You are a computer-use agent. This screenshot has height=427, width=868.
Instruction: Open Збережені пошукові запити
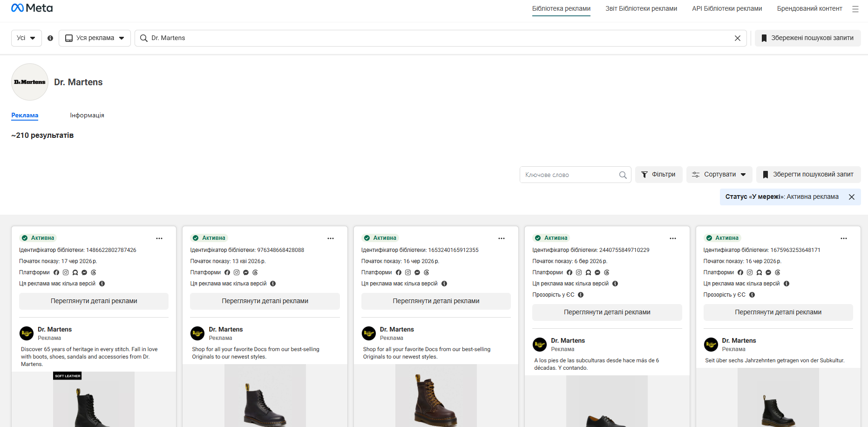[808, 38]
